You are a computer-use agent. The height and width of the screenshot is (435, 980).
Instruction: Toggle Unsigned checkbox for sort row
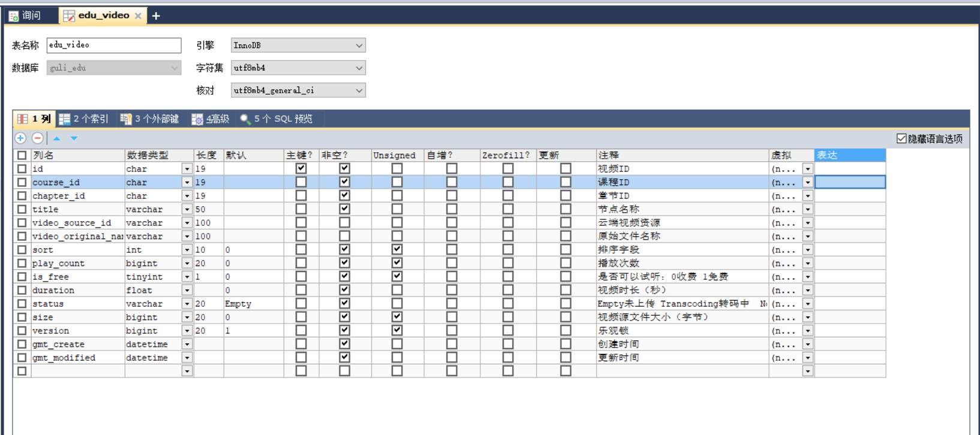(x=397, y=249)
